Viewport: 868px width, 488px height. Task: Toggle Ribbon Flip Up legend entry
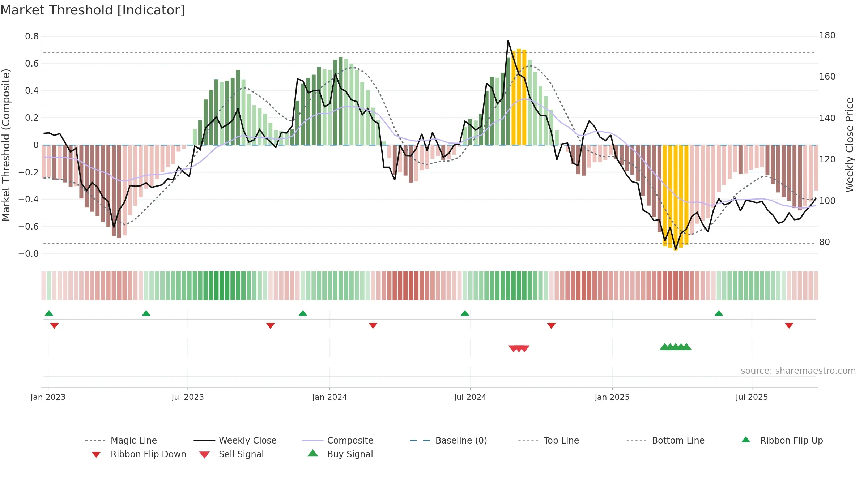(782, 440)
